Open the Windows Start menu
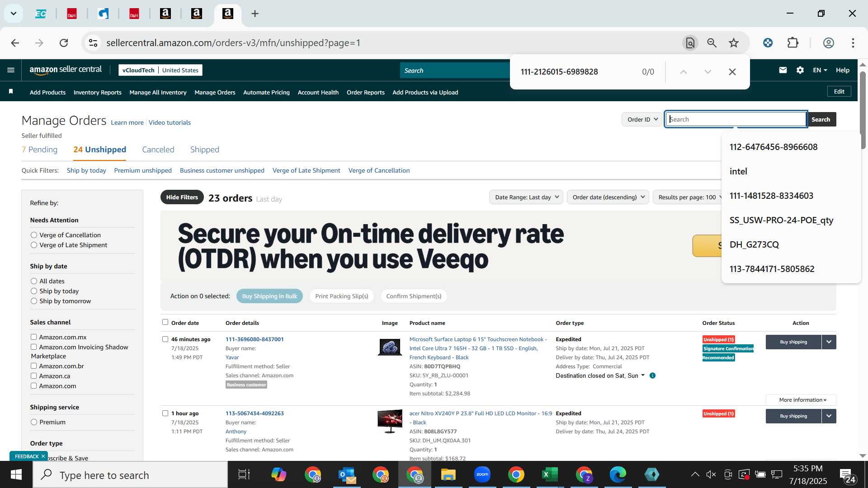Viewport: 868px width, 488px height. pos(16,474)
